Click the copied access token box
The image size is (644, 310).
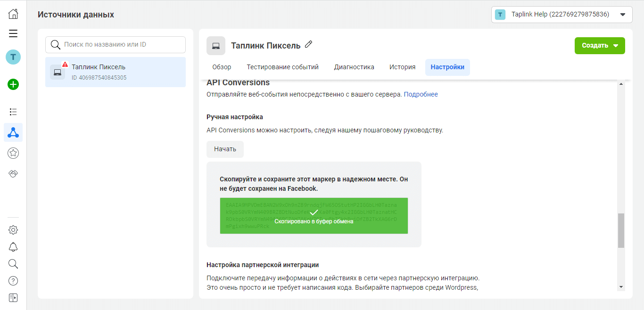(314, 216)
